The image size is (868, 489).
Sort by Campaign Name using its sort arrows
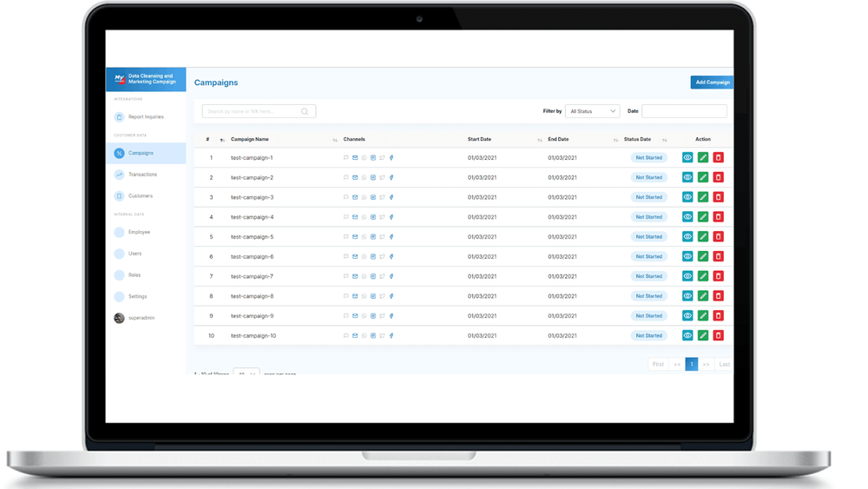click(335, 140)
